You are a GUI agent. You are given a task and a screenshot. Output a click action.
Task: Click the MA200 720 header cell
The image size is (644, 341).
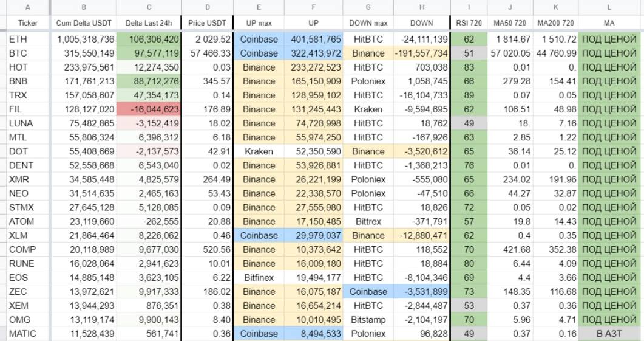pyautogui.click(x=555, y=23)
